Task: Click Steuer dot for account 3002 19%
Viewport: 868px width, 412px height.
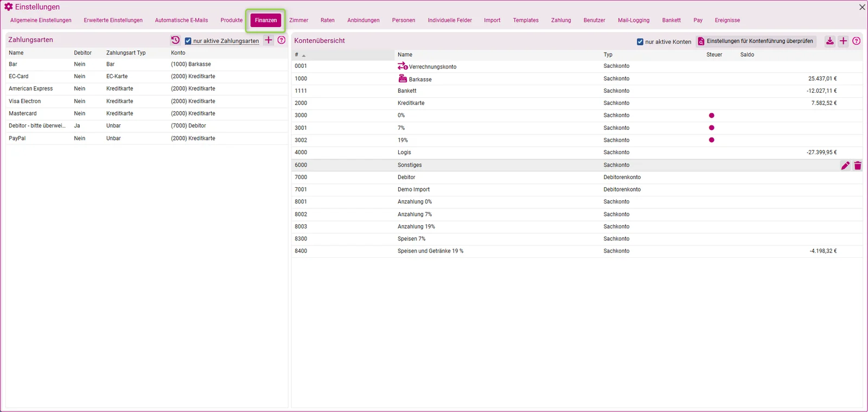Action: 712,140
